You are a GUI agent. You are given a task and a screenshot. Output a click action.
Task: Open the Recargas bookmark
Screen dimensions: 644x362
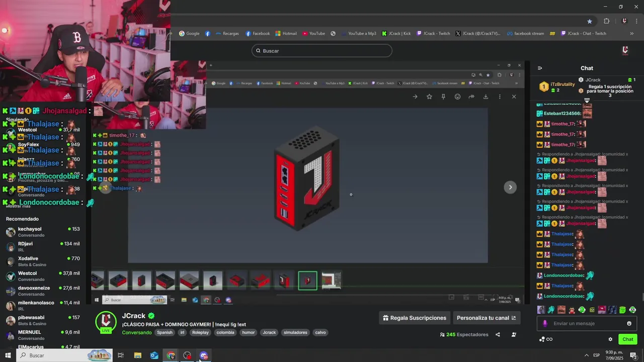(227, 34)
